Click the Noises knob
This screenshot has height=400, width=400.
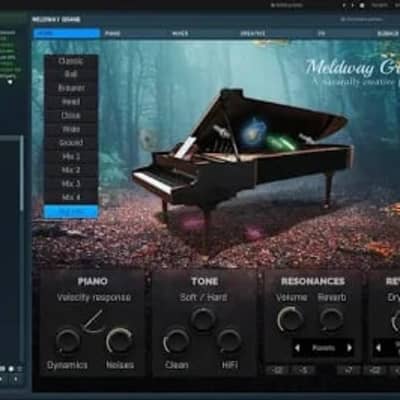(119, 341)
